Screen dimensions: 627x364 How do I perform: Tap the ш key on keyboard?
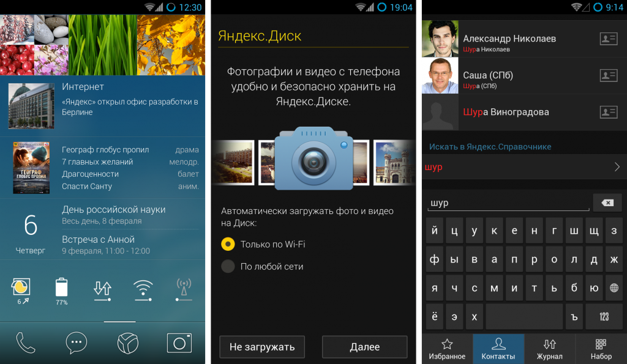(x=574, y=231)
